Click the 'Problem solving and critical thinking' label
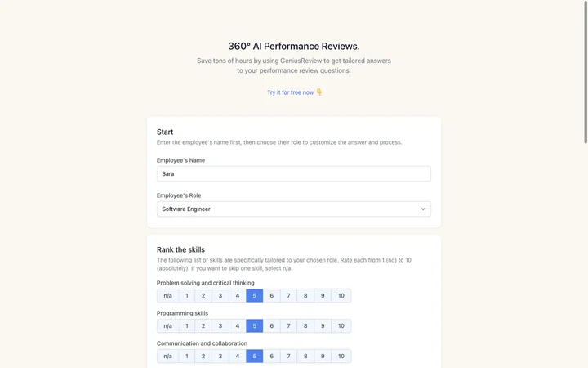Viewport: 588px width, 368px height. [x=206, y=283]
